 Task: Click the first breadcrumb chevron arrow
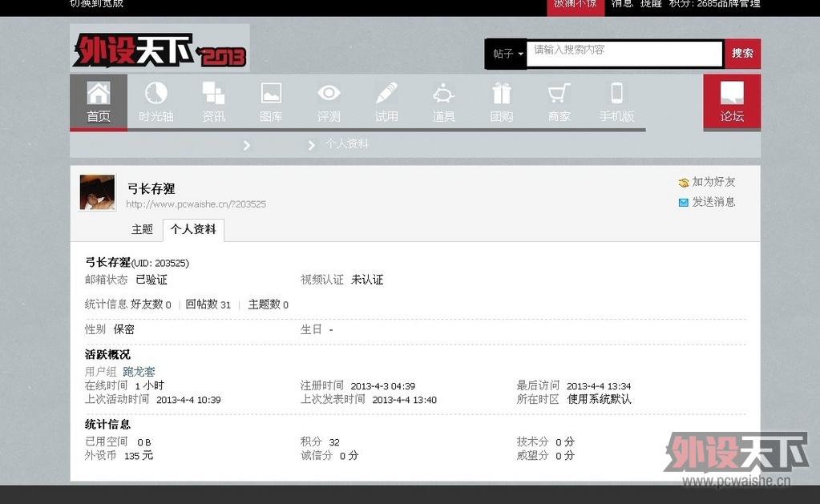coord(247,145)
